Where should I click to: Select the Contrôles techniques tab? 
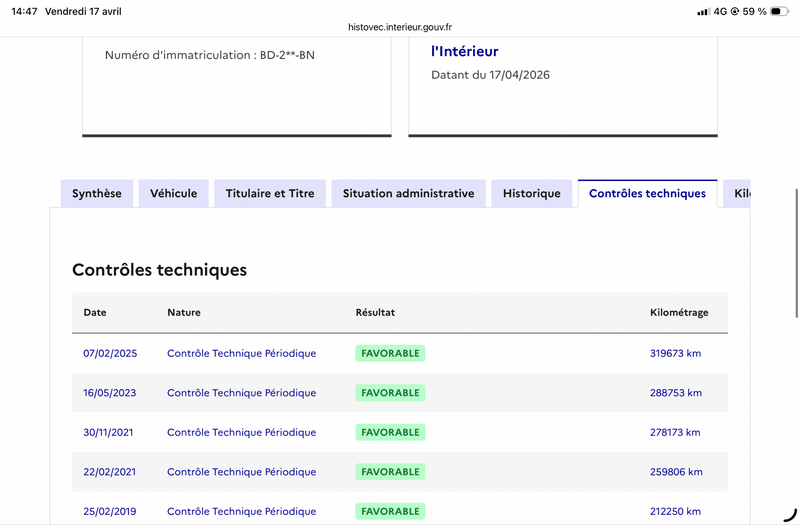[647, 193]
